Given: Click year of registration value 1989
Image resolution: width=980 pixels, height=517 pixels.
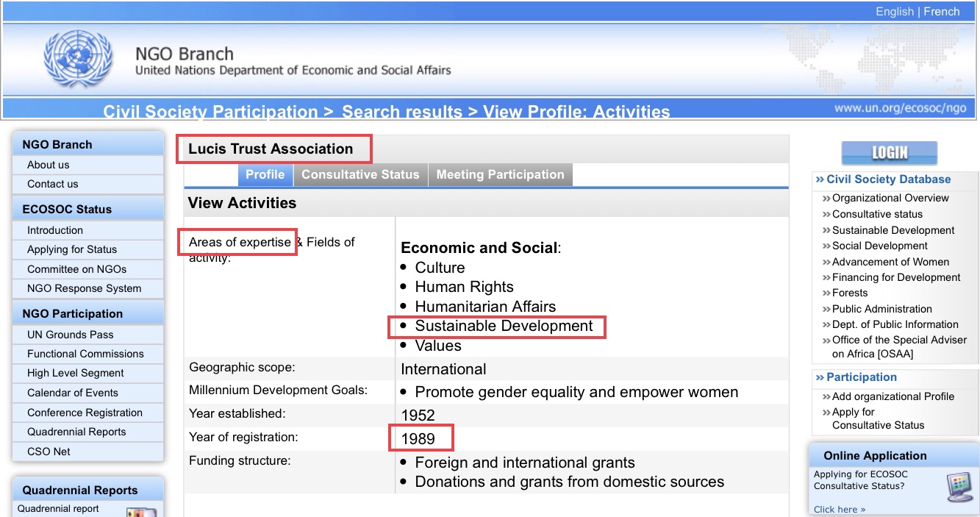Looking at the screenshot, I should click(x=418, y=439).
